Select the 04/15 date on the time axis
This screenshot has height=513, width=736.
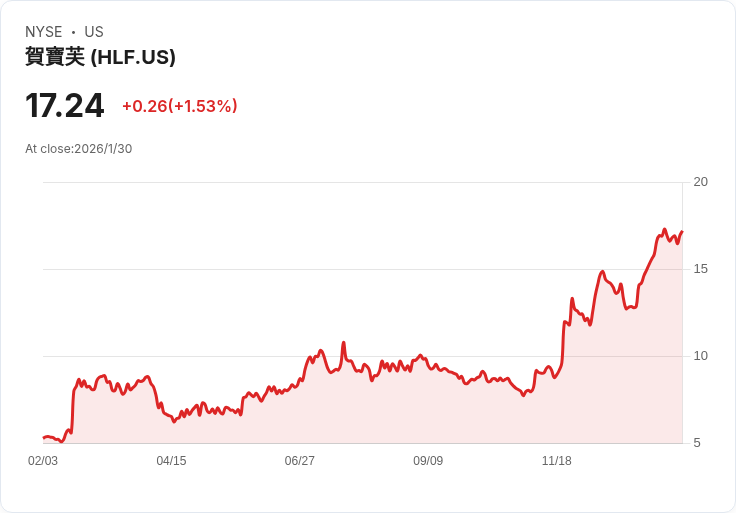click(171, 461)
